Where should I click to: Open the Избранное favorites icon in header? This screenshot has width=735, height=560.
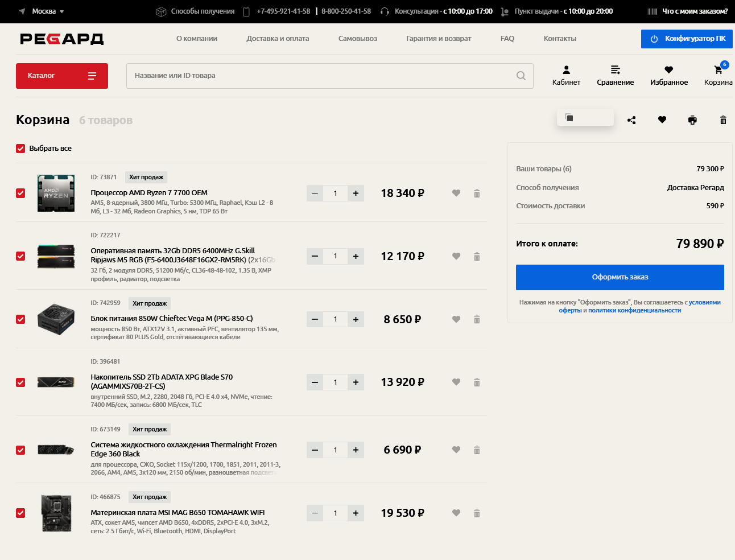669,75
